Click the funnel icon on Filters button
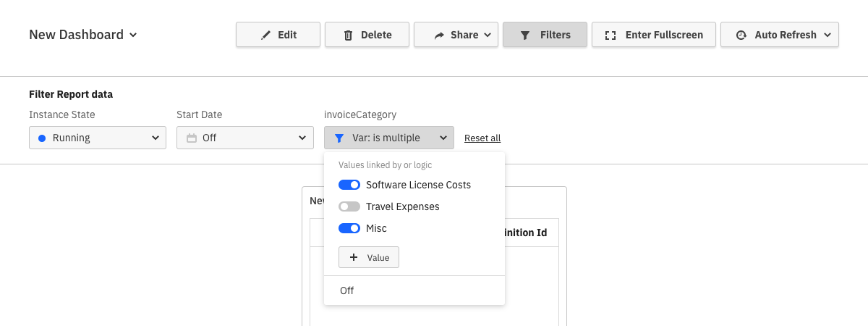Viewport: 868px width, 326px height. tap(525, 35)
